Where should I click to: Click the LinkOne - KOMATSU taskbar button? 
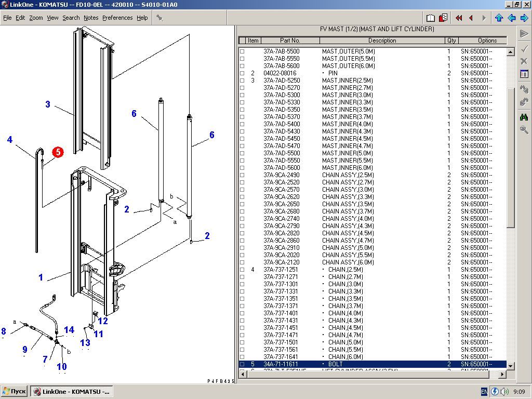(x=72, y=392)
